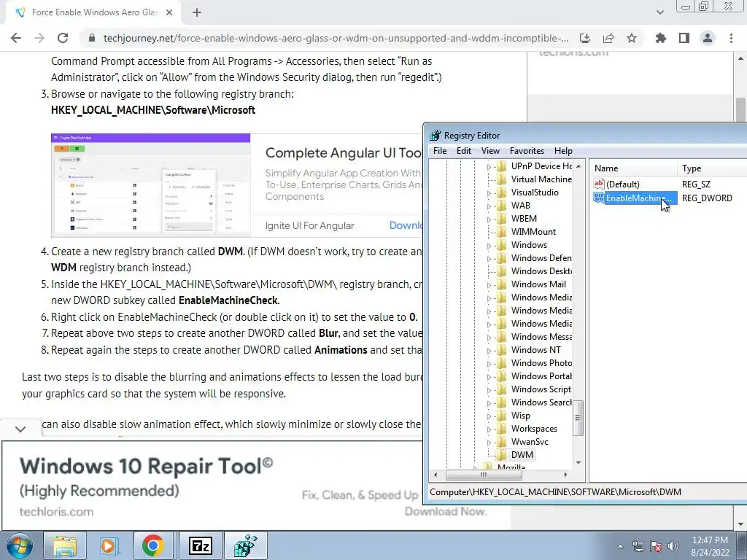Image resolution: width=747 pixels, height=560 pixels.
Task: Close the Force Enable Windows Aero tab
Action: point(169,12)
